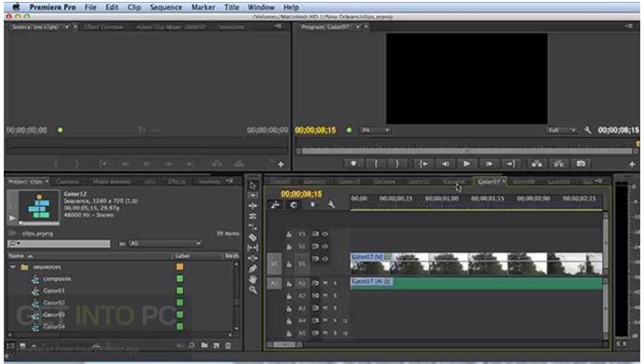
Task: Click Add Marker in Program monitor
Action: [354, 164]
